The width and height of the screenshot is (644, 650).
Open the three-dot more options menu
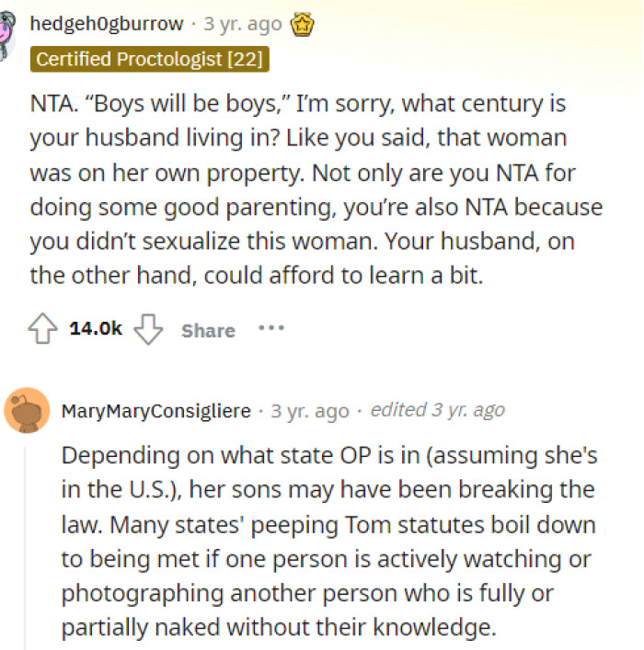(270, 328)
